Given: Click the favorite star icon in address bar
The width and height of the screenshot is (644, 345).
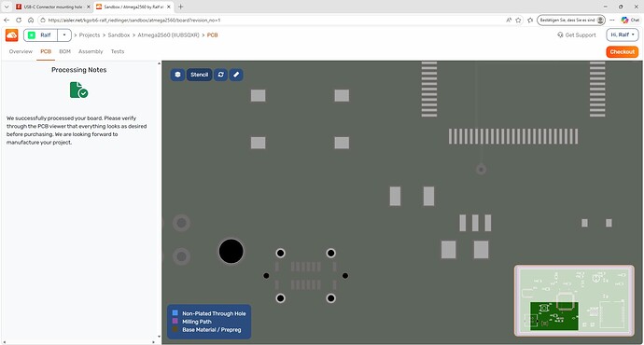Looking at the screenshot, I should point(519,20).
